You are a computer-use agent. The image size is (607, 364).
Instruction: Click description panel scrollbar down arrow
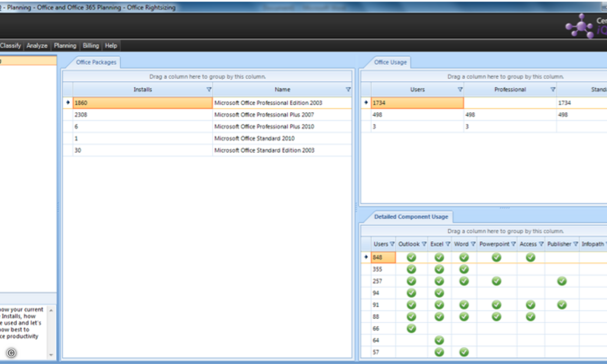(51, 355)
